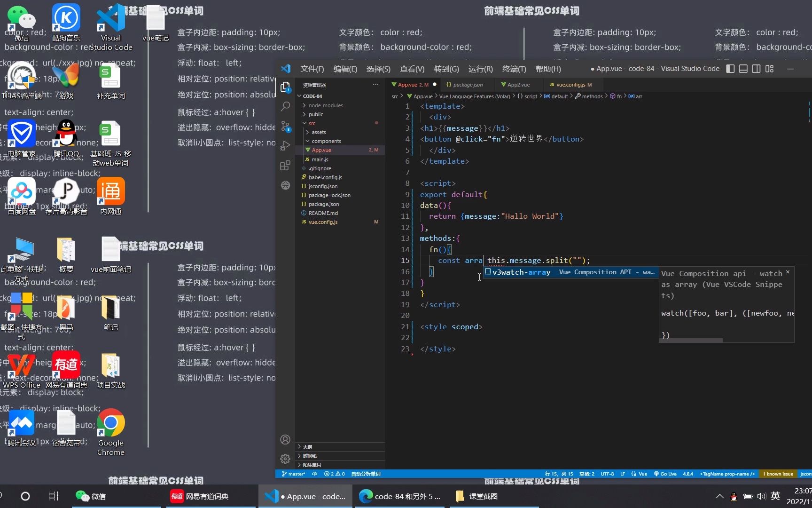Click the Synchronize Changes cloud icon
Screen dimensions: 812x508
pos(315,474)
